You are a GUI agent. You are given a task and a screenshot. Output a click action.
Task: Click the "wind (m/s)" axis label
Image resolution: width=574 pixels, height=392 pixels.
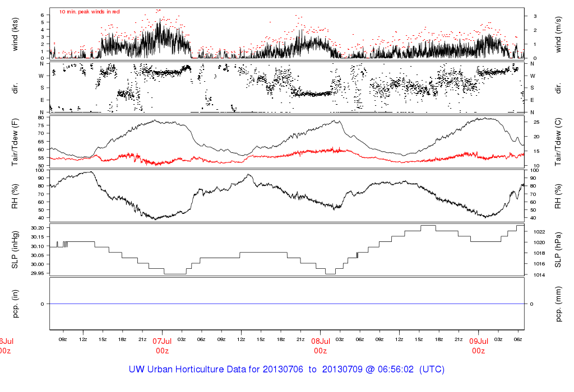coord(558,34)
